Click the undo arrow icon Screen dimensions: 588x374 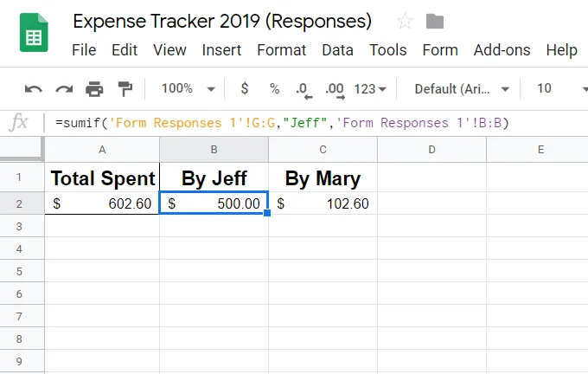click(x=34, y=88)
